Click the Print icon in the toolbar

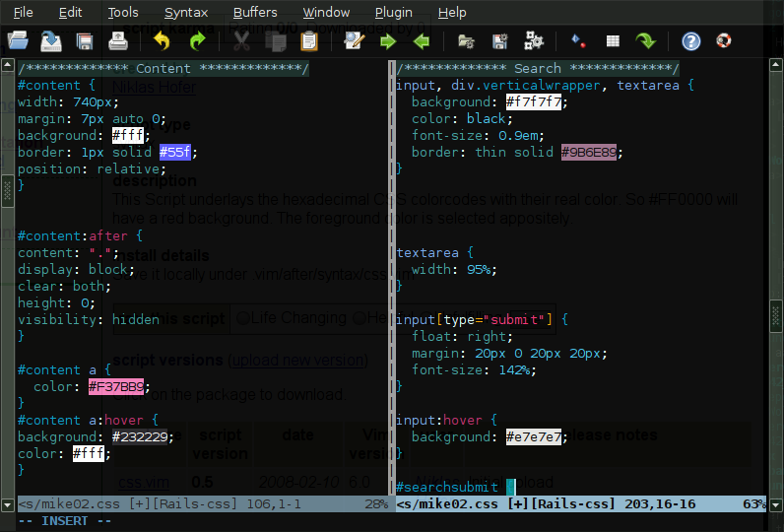(118, 41)
